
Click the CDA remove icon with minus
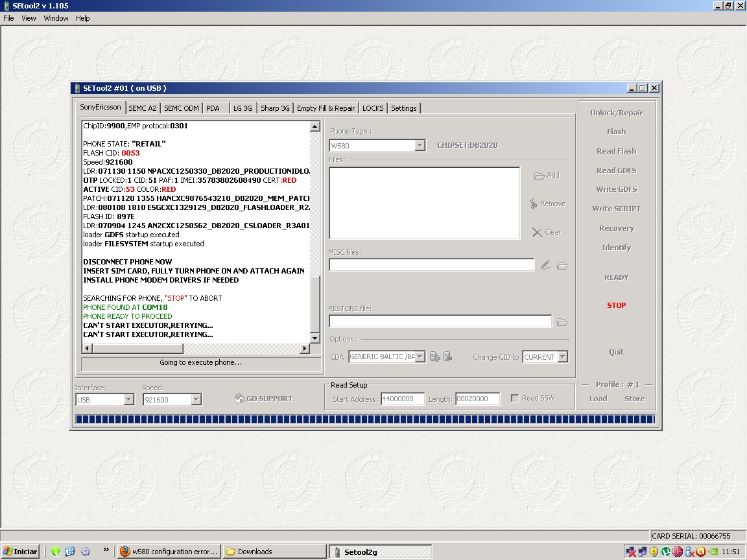pos(447,356)
